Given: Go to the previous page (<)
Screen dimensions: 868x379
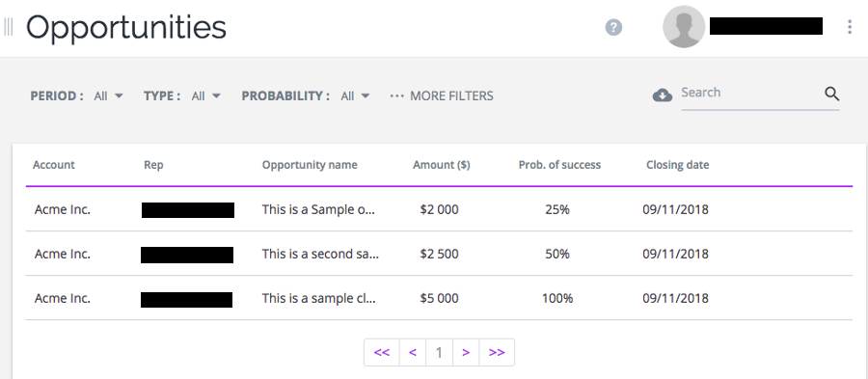Looking at the screenshot, I should [x=413, y=352].
